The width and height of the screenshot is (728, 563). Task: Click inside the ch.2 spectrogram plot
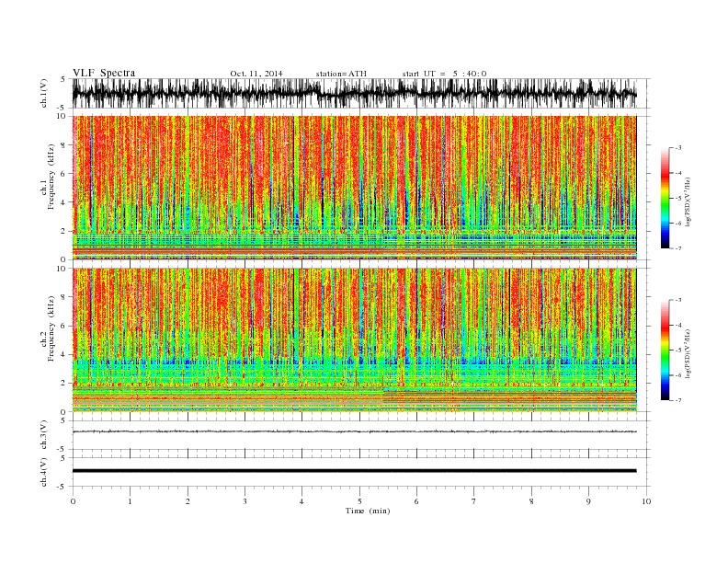354,339
